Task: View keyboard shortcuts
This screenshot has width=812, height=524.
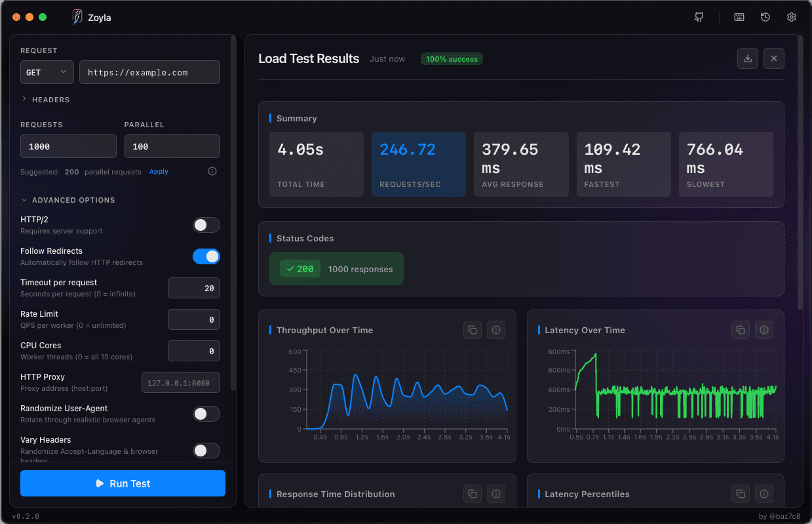Action: tap(739, 17)
